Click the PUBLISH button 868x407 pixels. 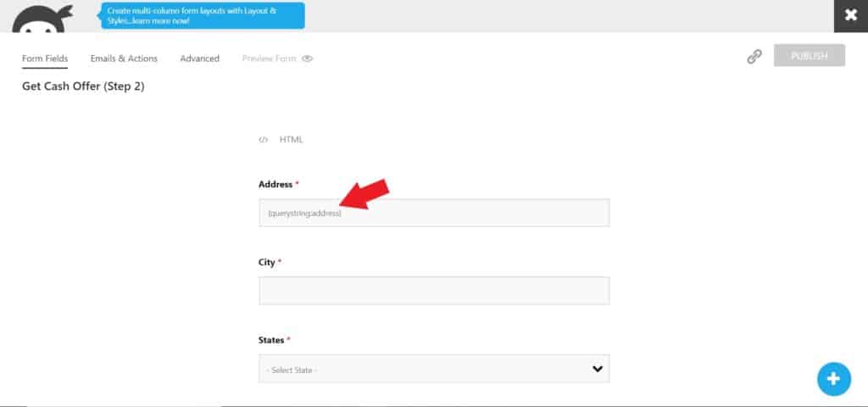tap(810, 56)
